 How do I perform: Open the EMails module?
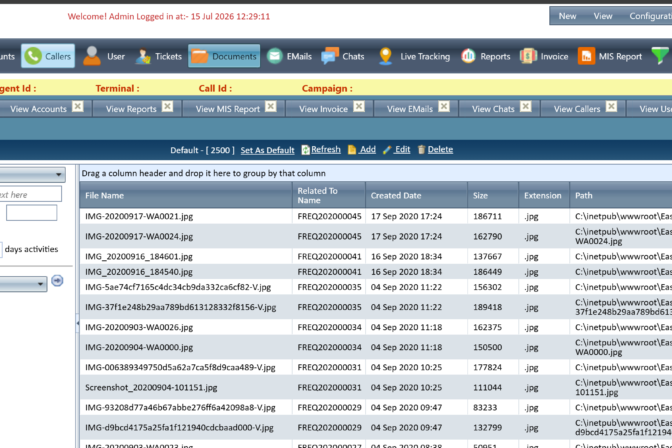click(289, 56)
